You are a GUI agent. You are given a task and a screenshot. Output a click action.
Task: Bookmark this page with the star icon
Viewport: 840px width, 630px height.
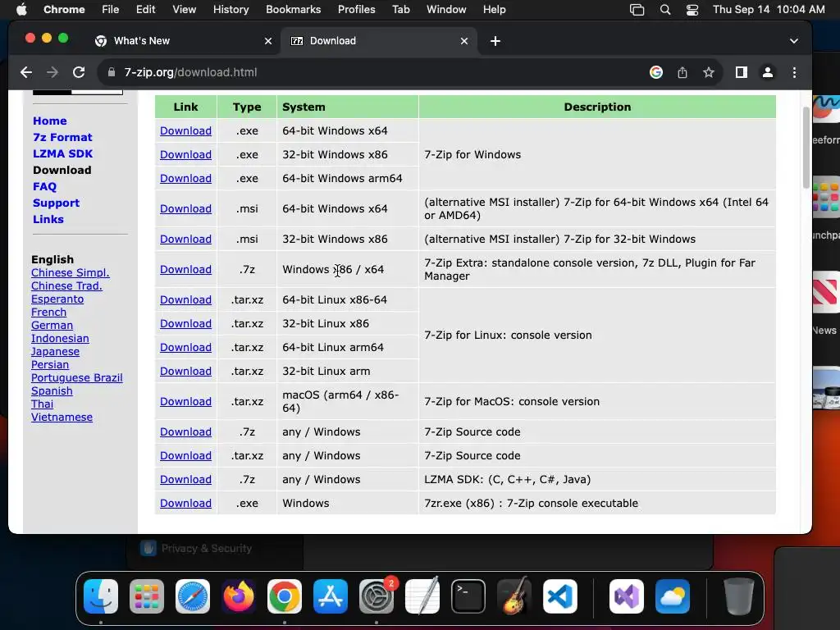click(x=708, y=72)
